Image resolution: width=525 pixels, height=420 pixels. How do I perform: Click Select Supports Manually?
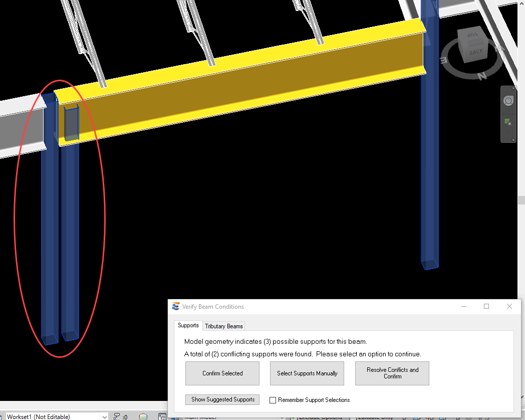pos(307,373)
